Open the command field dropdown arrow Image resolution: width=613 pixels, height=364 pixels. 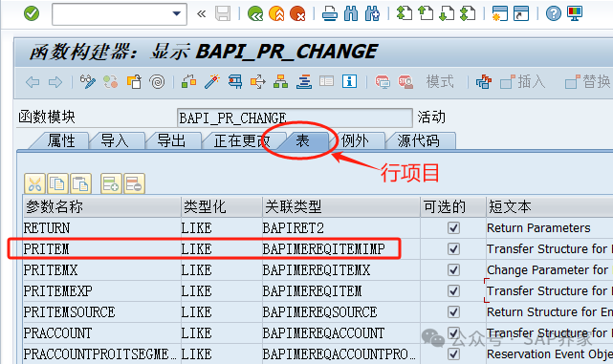(x=177, y=13)
